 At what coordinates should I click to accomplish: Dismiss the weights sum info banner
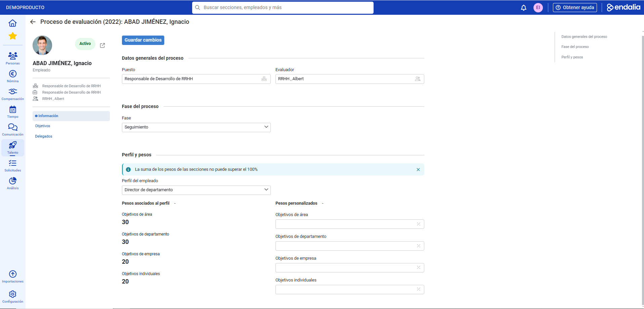[418, 169]
